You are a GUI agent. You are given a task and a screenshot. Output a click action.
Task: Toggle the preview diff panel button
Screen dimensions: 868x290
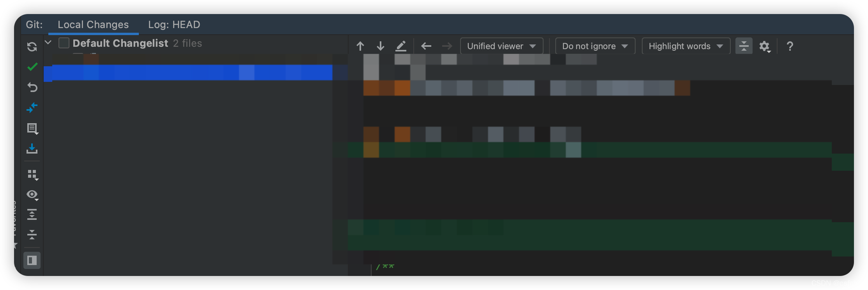click(32, 260)
